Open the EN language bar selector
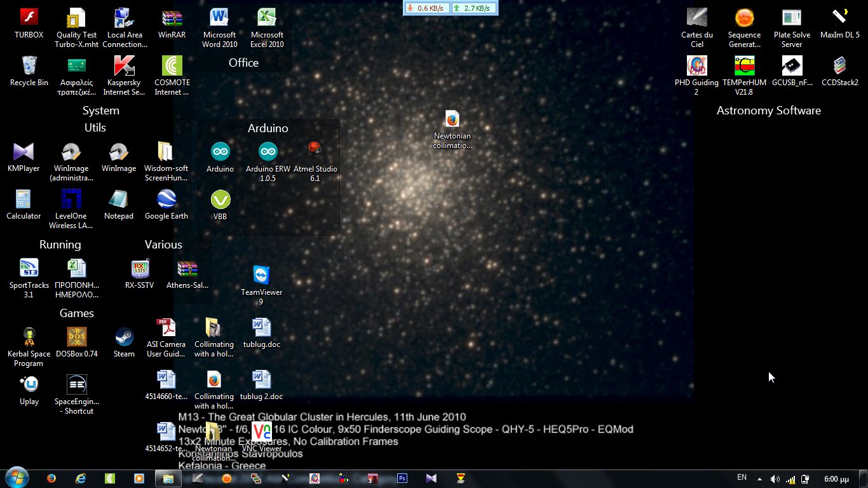Image resolution: width=868 pixels, height=488 pixels. [742, 478]
